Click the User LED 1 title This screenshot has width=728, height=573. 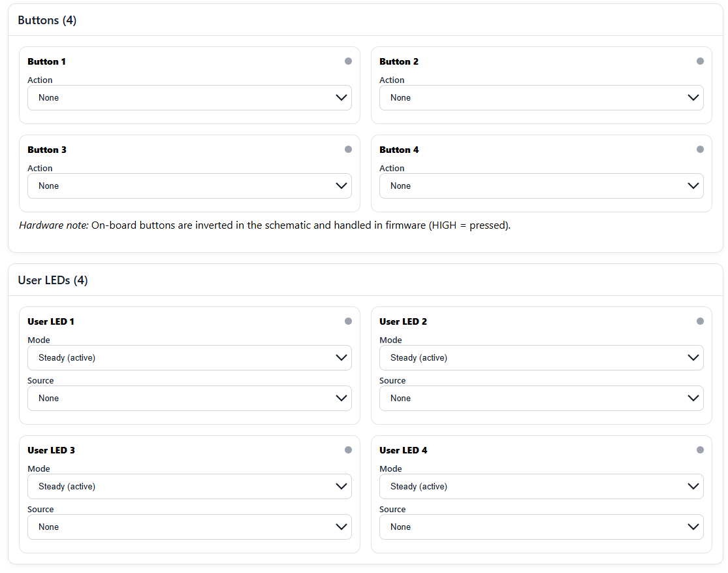tap(51, 321)
